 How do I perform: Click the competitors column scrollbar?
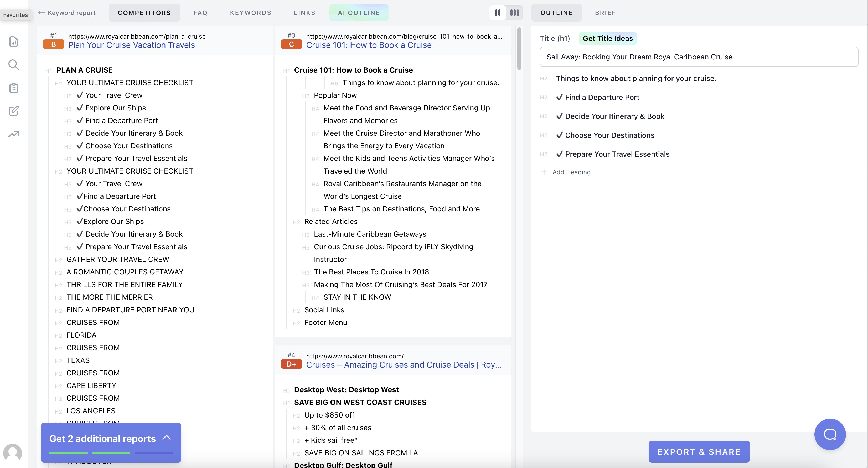coord(519,49)
